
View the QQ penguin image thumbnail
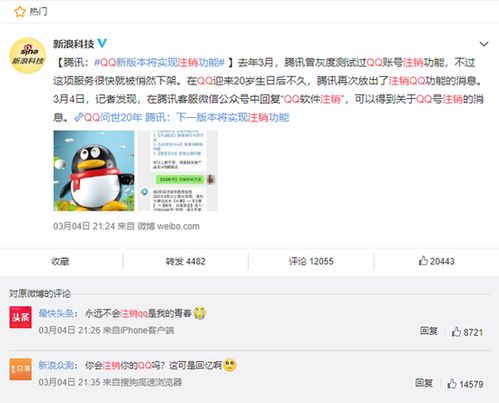[94, 171]
